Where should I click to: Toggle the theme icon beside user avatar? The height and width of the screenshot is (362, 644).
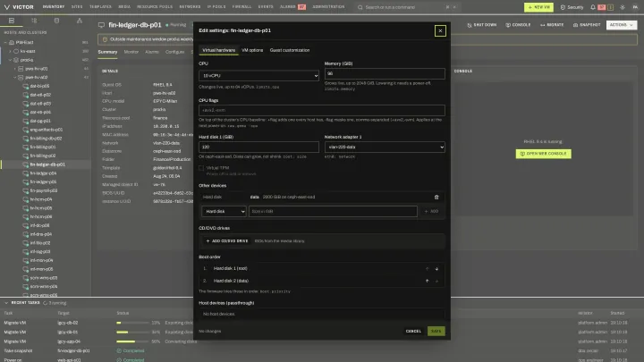tap(623, 7)
